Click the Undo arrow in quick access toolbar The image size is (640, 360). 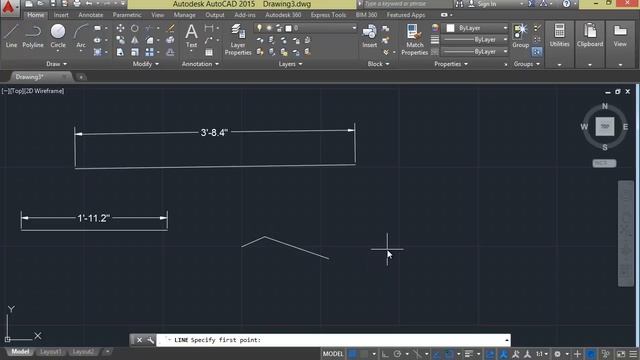(89, 4)
